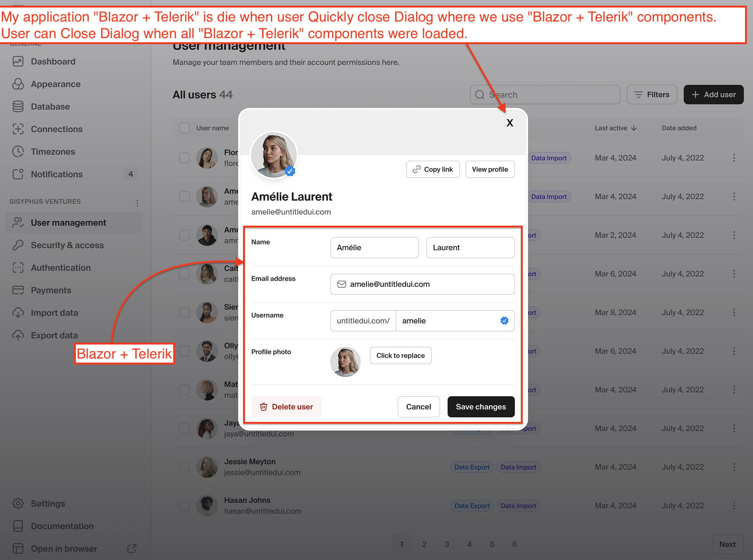
Task: Open the three-dot menu for Hasan Johns row
Action: click(x=734, y=505)
